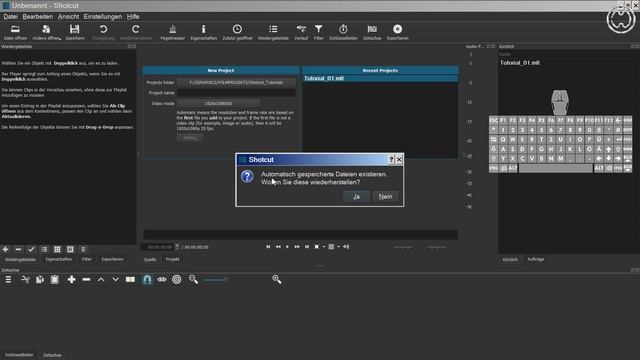The width and height of the screenshot is (640, 360).
Task: Open player grid overlay dropdown arrow
Action: 338,247
